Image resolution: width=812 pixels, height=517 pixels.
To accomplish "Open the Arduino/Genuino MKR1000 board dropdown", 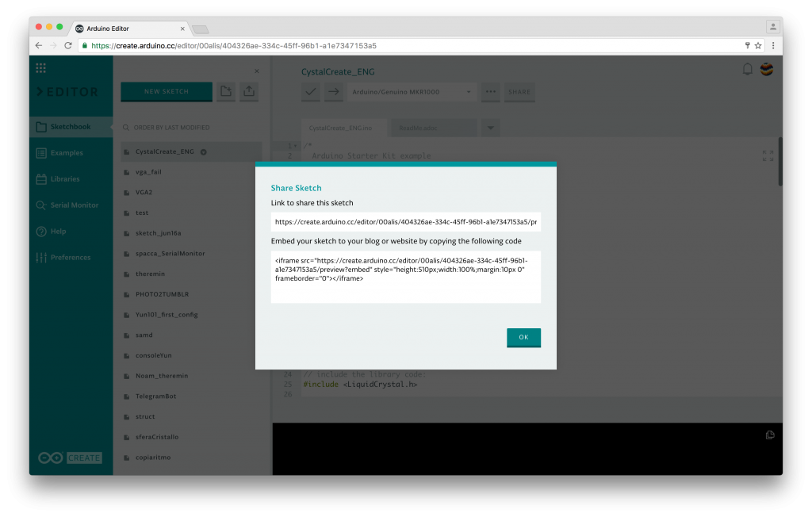I will click(411, 92).
